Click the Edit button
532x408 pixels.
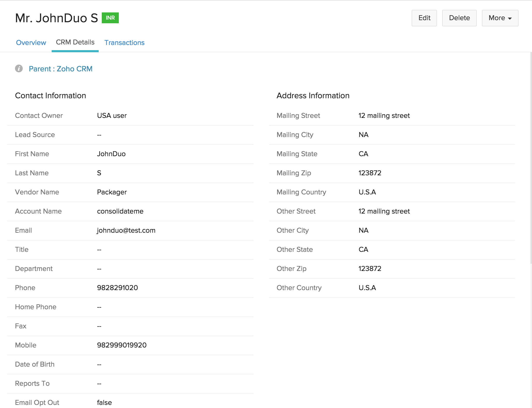pyautogui.click(x=424, y=18)
